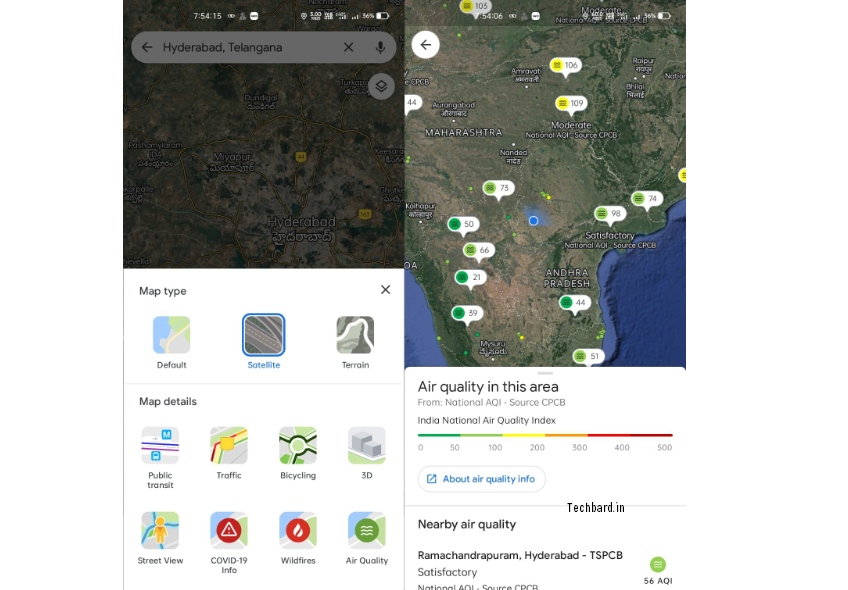
Task: Click the Air quality in this area heading
Action: pyautogui.click(x=488, y=387)
